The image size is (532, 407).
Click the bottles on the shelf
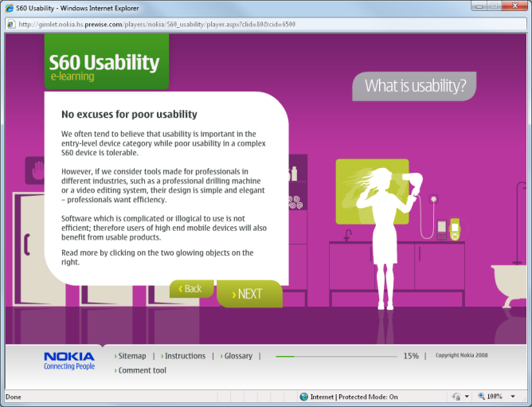[293, 173]
